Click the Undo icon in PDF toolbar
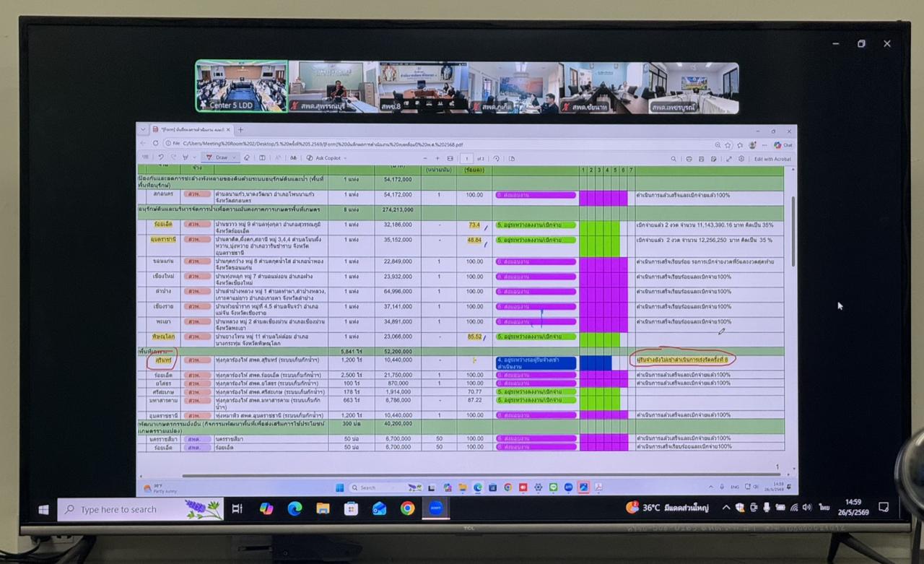The height and width of the screenshot is (564, 924). click(160, 157)
